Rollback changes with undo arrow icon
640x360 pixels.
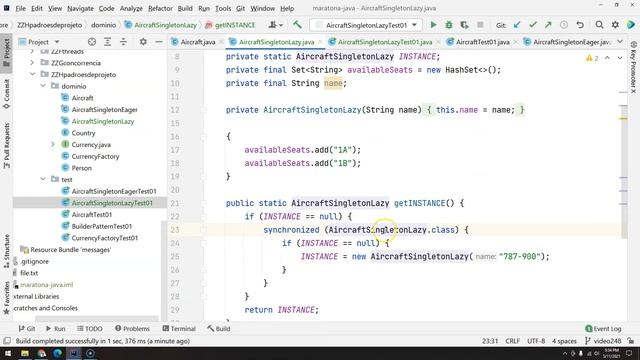[x=580, y=25]
